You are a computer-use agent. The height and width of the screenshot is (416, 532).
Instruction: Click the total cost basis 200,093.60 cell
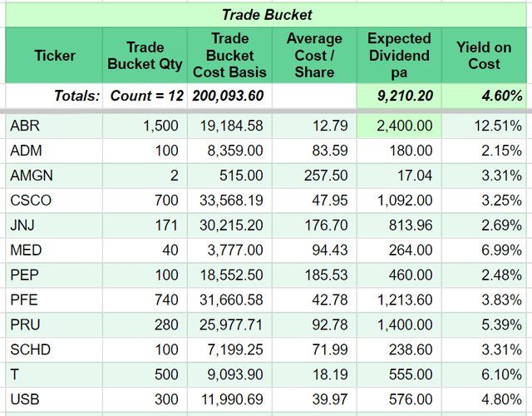[229, 96]
